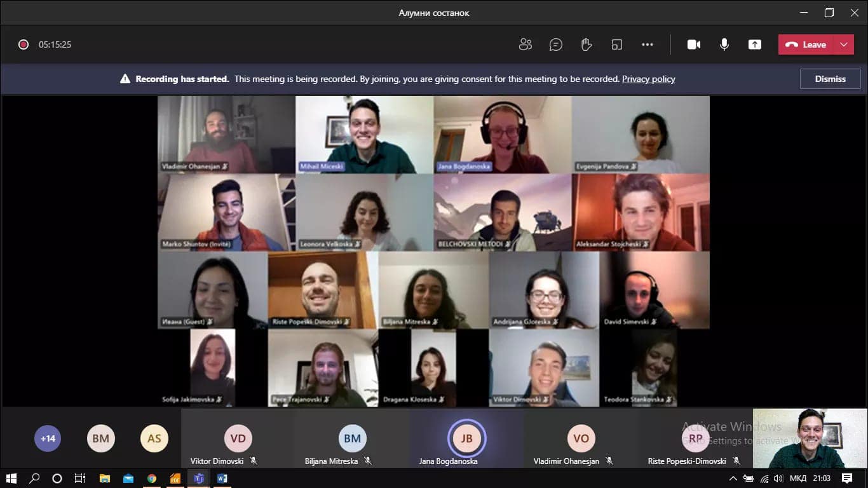The height and width of the screenshot is (488, 868).
Task: Show hidden system tray icons
Action: pos(733,478)
